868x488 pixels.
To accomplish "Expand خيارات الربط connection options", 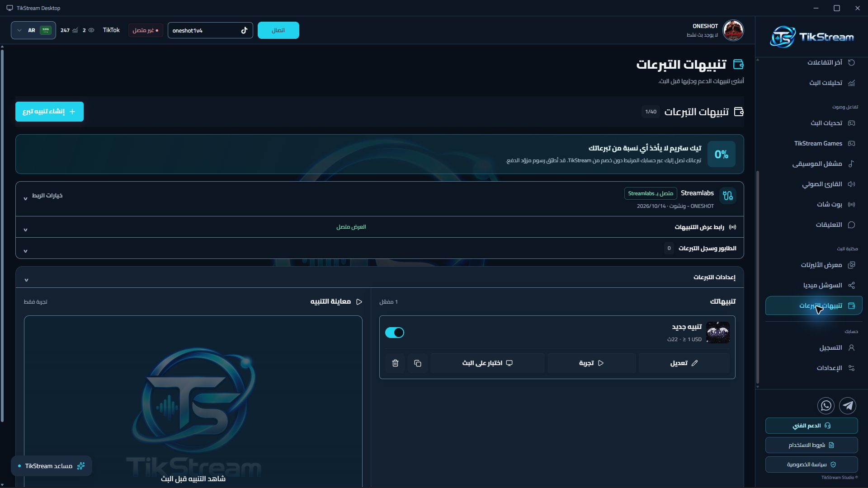I will [43, 196].
